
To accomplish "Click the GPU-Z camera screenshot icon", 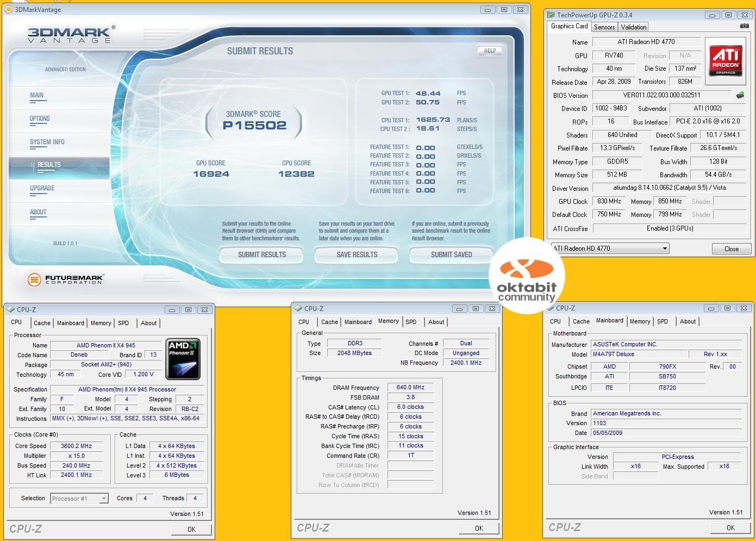I will pyautogui.click(x=744, y=26).
